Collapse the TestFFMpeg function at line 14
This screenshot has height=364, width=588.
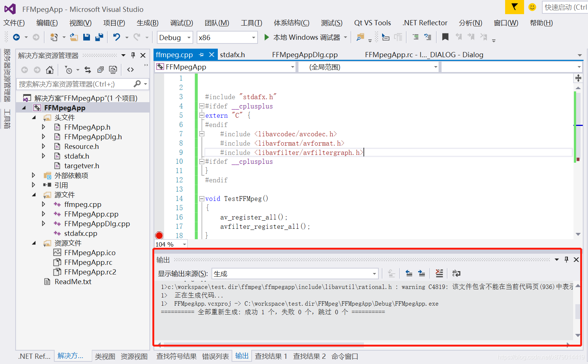(x=201, y=198)
